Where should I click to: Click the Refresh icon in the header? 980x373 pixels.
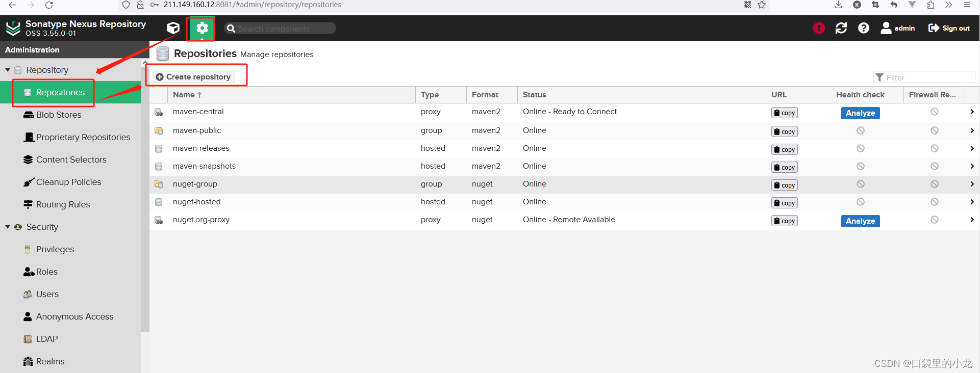click(841, 28)
